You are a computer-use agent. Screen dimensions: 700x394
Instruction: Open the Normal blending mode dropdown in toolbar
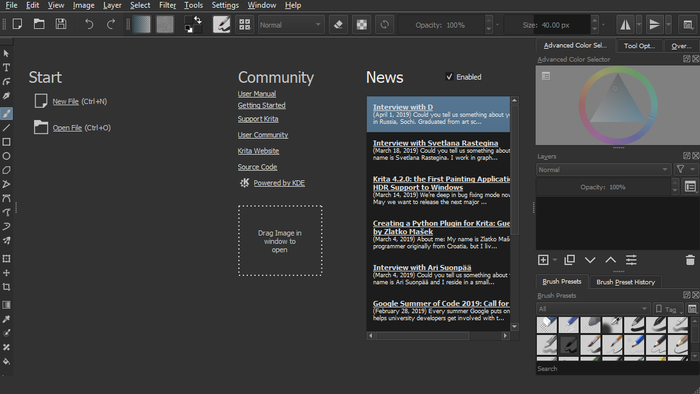(x=291, y=25)
